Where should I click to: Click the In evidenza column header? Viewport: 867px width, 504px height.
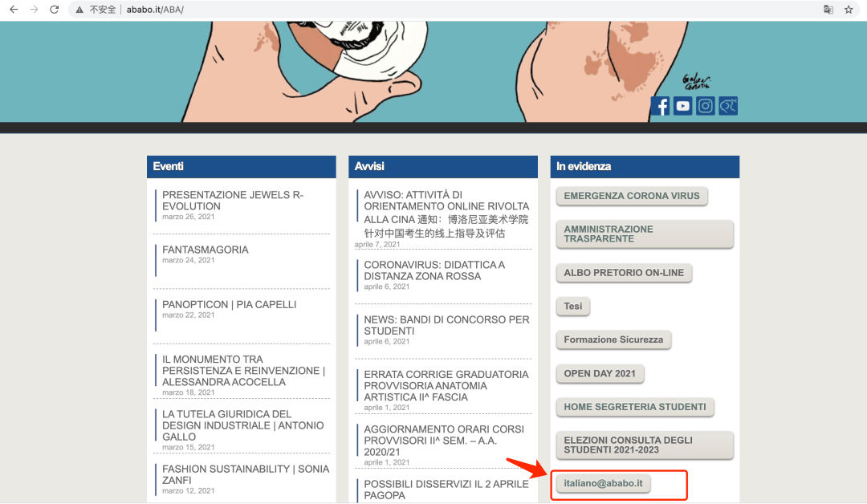tap(645, 166)
